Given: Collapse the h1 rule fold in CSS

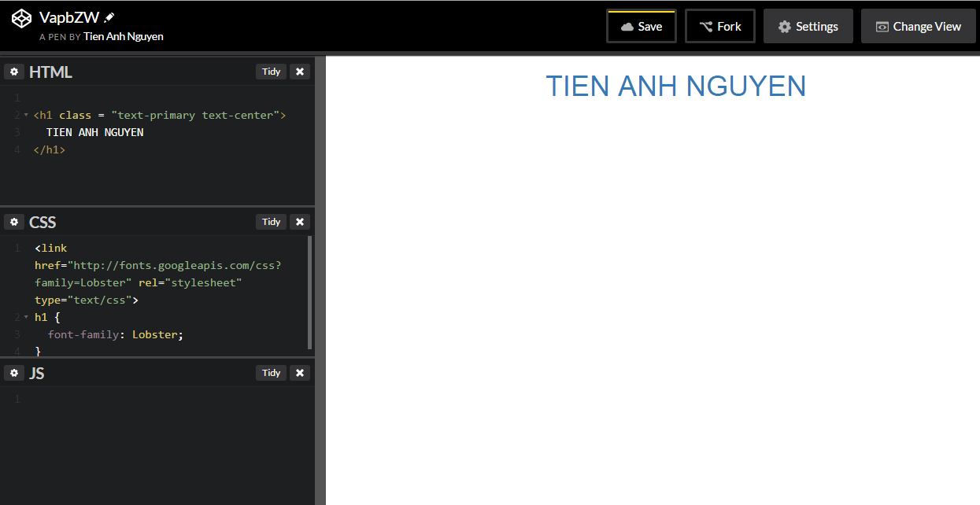Looking at the screenshot, I should (26, 316).
